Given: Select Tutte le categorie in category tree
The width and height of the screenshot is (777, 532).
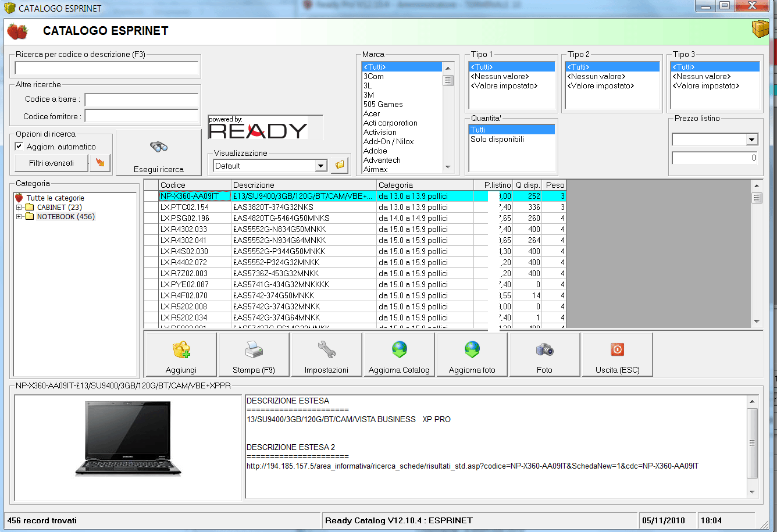Looking at the screenshot, I should coord(55,198).
